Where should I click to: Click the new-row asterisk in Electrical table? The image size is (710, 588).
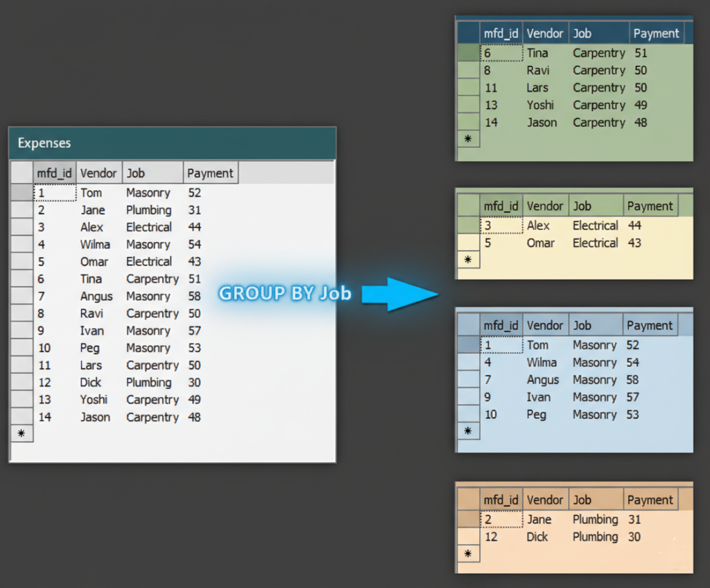pos(468,260)
